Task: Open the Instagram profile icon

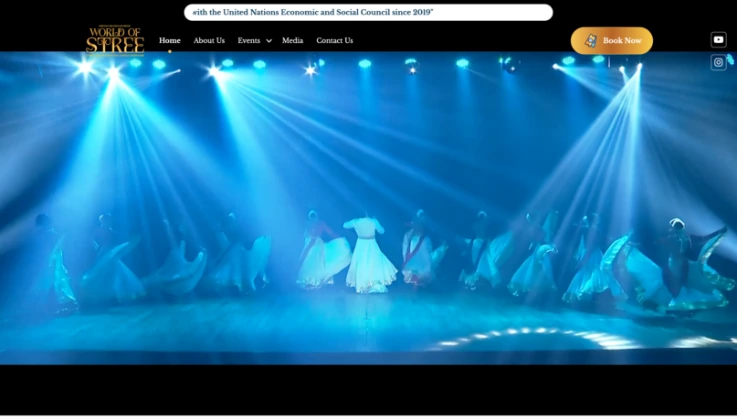Action: click(x=718, y=62)
